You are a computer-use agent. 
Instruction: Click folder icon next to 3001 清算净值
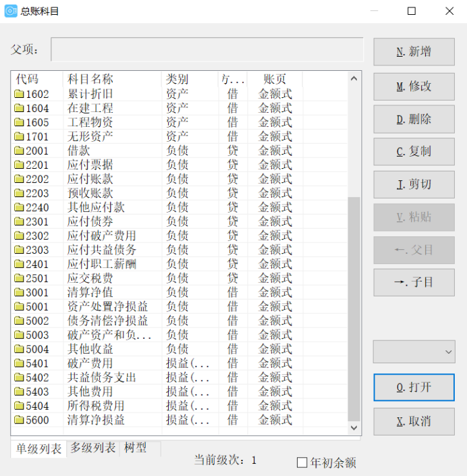[x=19, y=292]
